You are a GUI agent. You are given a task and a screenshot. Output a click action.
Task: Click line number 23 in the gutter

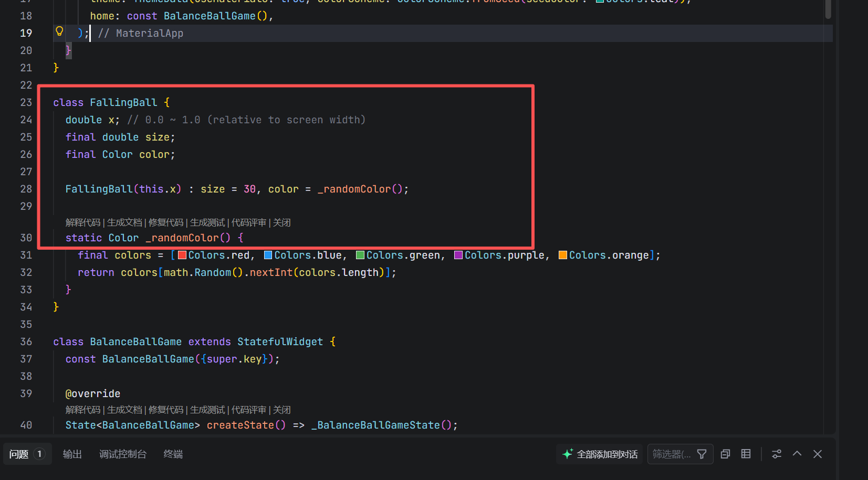(x=26, y=102)
